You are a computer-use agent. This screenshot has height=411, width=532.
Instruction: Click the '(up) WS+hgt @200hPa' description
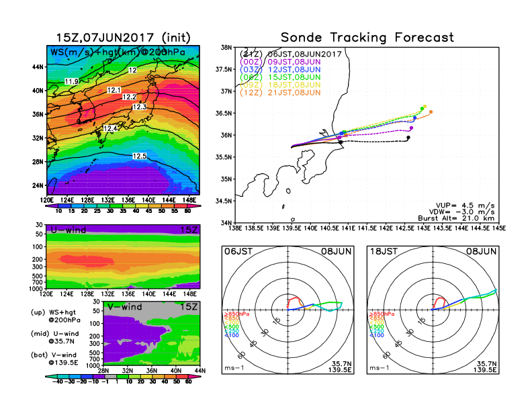tap(56, 316)
